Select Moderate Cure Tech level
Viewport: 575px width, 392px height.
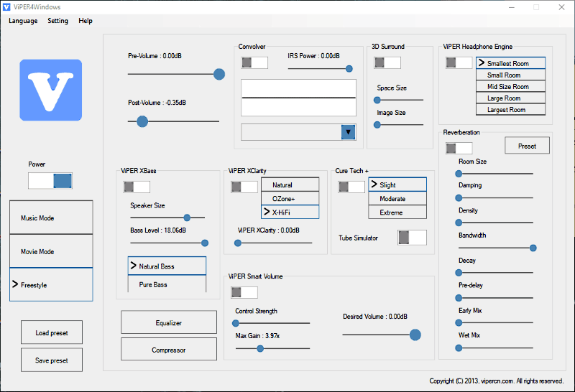397,198
